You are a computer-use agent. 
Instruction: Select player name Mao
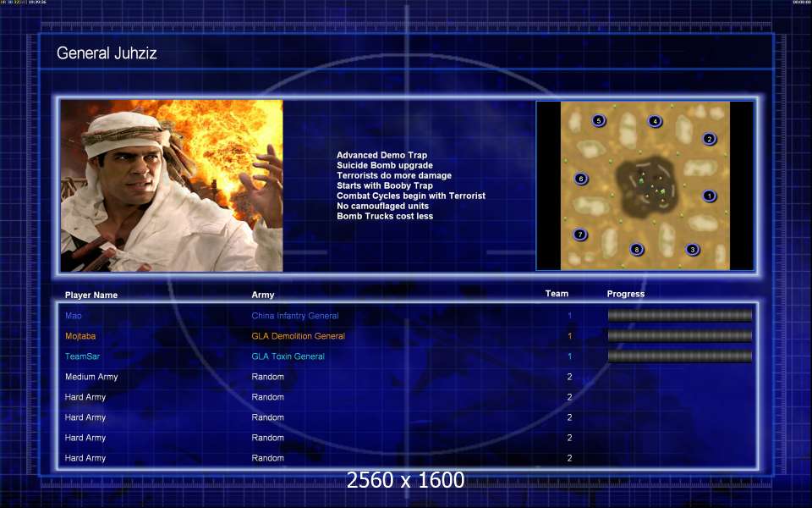74,315
